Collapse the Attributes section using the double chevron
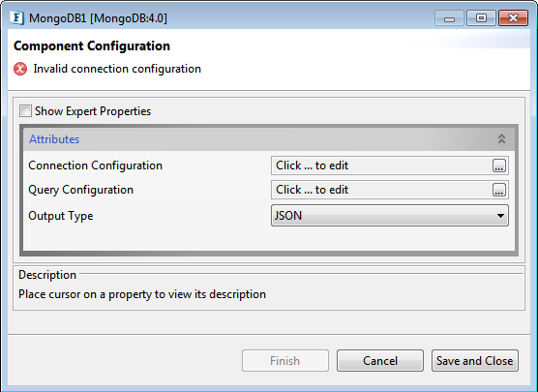Image resolution: width=538 pixels, height=392 pixels. (x=501, y=139)
